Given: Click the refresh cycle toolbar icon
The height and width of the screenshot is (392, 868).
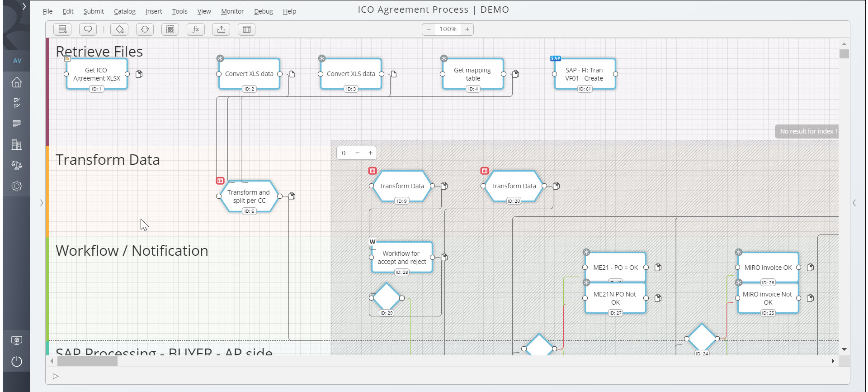Looking at the screenshot, I should click(145, 29).
